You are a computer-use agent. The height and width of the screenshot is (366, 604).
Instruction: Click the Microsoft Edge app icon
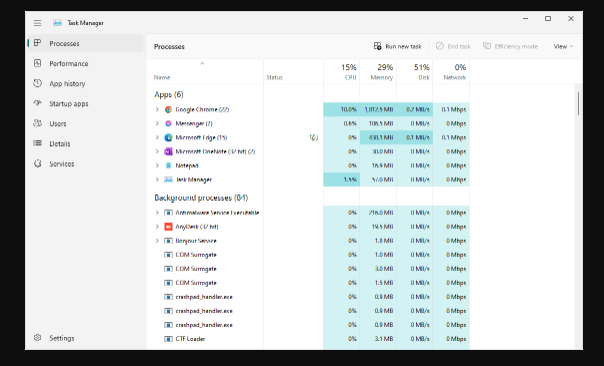coord(168,138)
